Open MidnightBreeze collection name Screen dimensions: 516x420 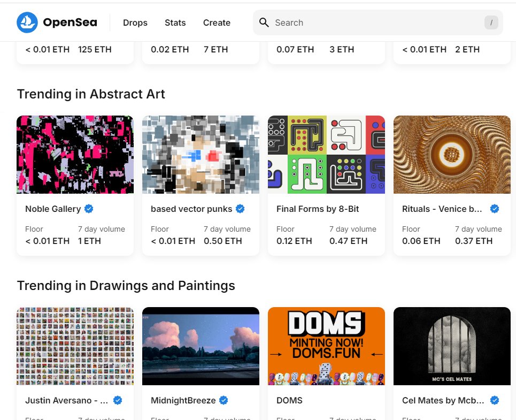click(x=183, y=401)
